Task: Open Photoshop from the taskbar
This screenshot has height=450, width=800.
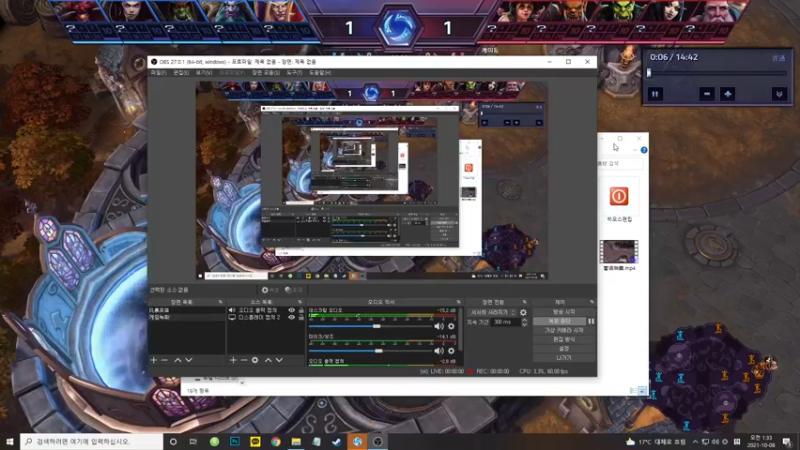Action: 235,441
